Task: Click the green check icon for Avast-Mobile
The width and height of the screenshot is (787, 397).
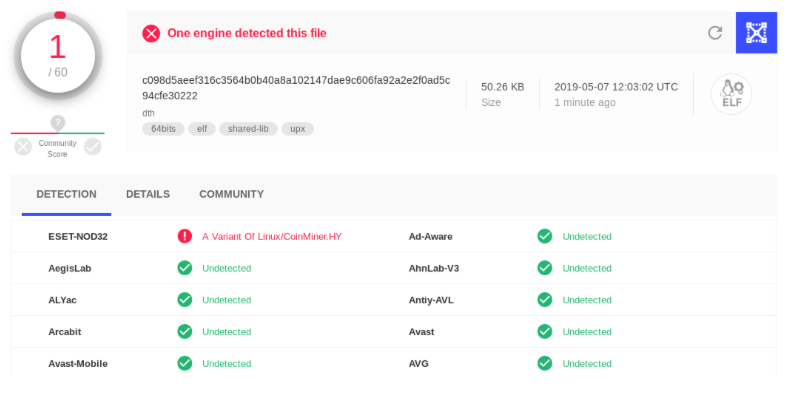Action: coord(185,363)
